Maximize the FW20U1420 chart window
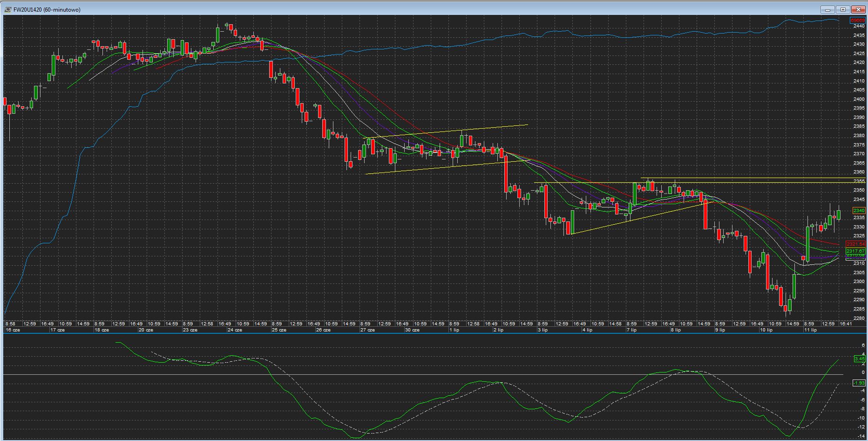 point(842,9)
